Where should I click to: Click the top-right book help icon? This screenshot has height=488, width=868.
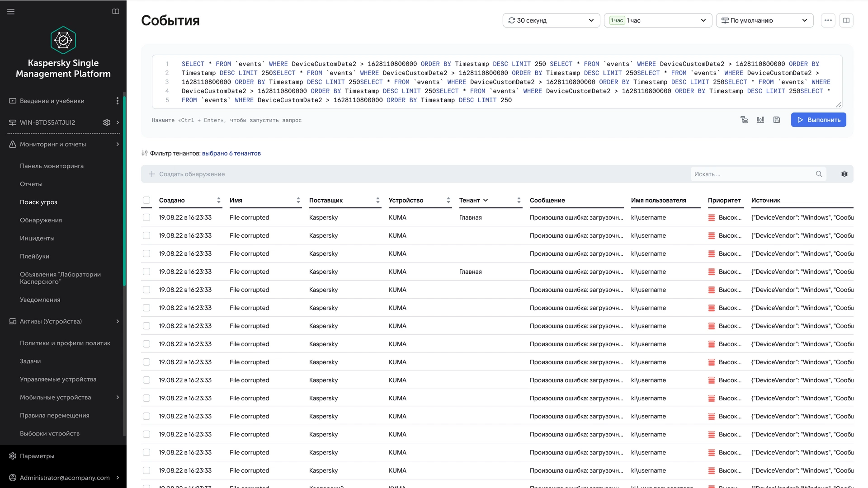click(x=846, y=20)
